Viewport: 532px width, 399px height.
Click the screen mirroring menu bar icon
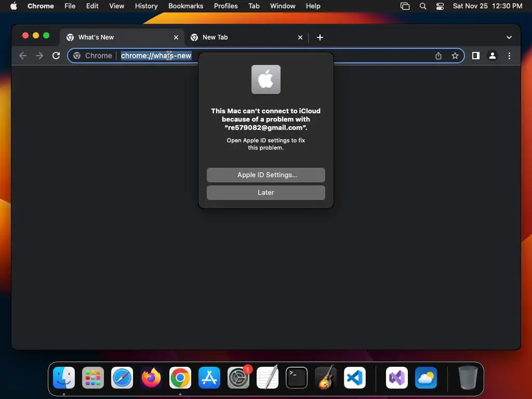[x=405, y=6]
